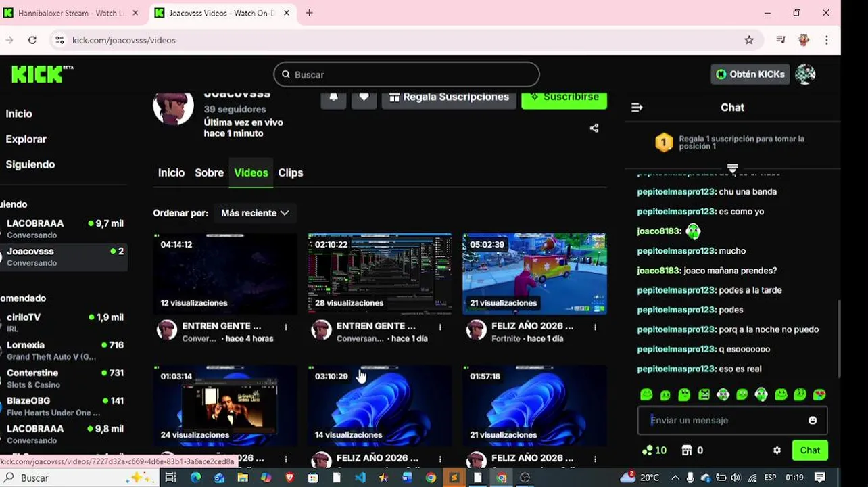This screenshot has width=868, height=487.
Task: Click the Joacovsss profile avatar picture
Action: pyautogui.click(x=173, y=107)
